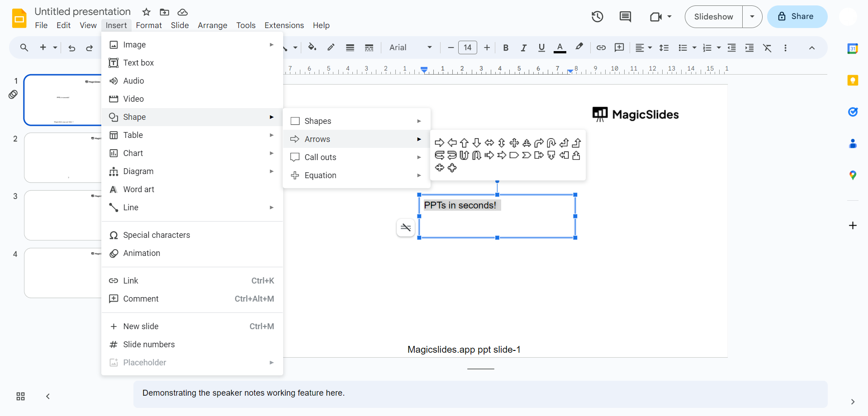Select New slide menu item

point(192,326)
